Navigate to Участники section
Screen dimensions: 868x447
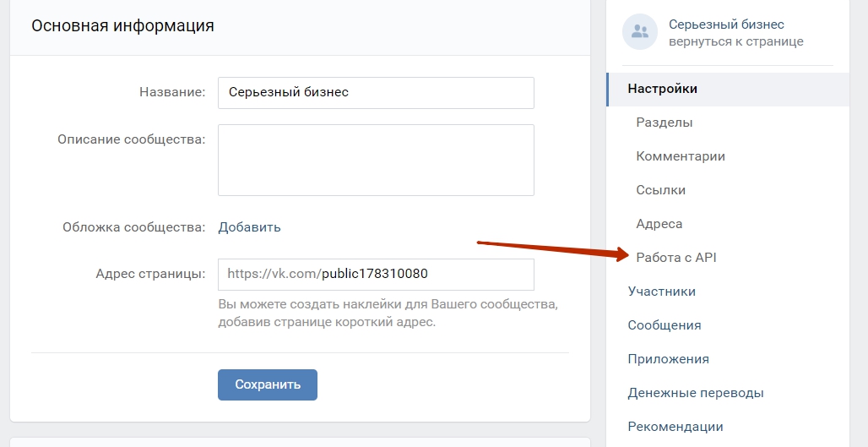[662, 292]
